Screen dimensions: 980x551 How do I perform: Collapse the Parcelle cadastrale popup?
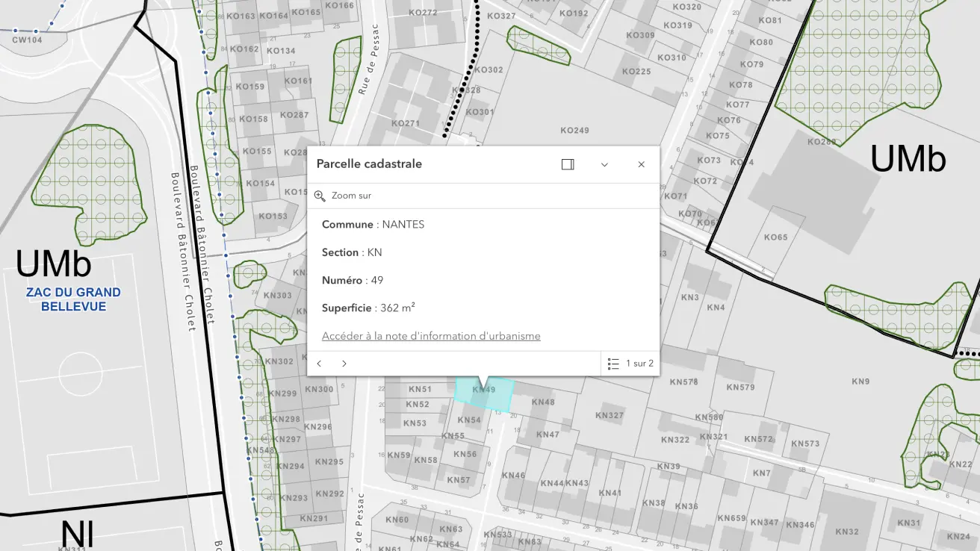(x=604, y=164)
